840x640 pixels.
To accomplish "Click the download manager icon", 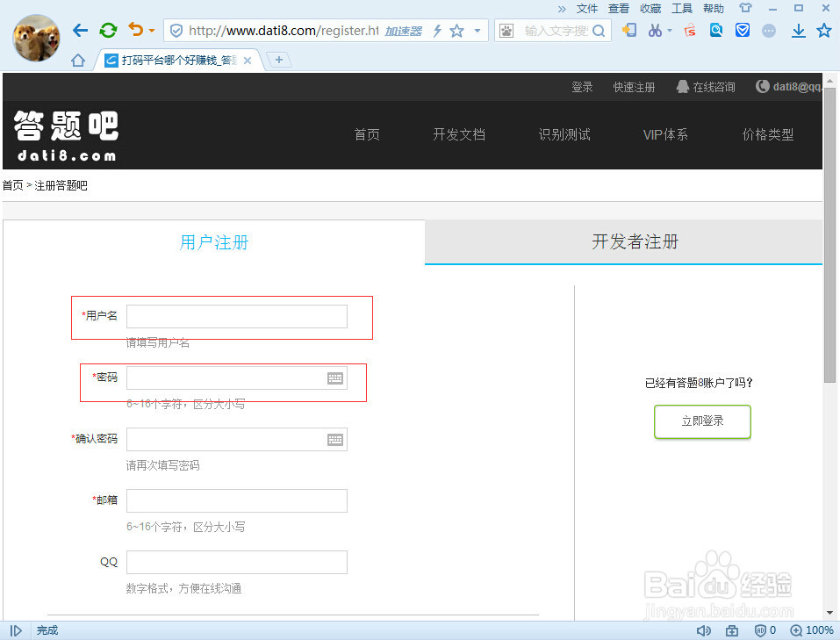I will pyautogui.click(x=799, y=30).
